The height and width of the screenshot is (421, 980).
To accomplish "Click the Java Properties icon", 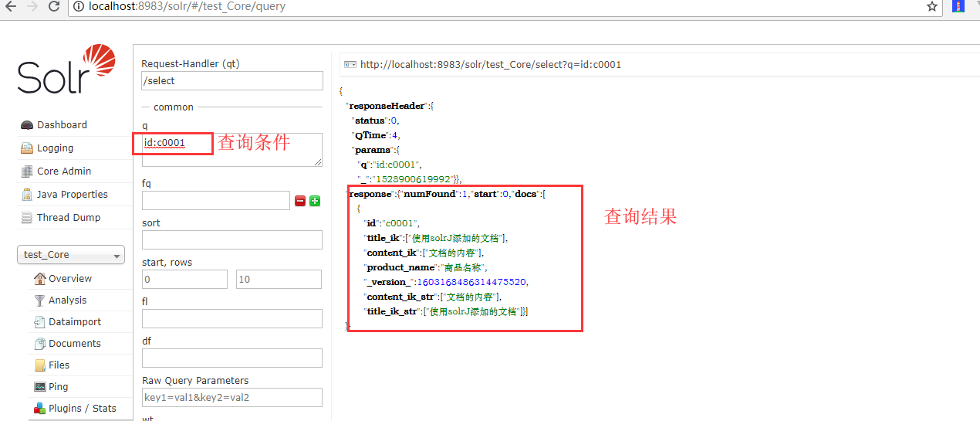I will tap(26, 195).
